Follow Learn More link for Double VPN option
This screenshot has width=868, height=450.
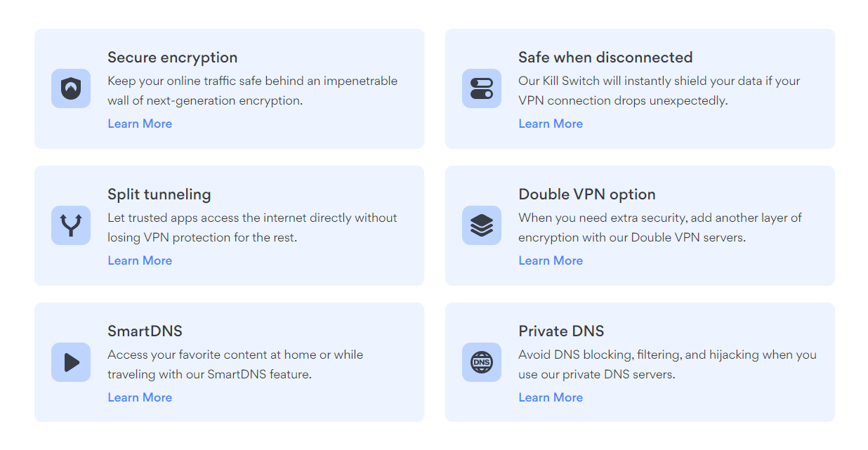click(x=551, y=260)
